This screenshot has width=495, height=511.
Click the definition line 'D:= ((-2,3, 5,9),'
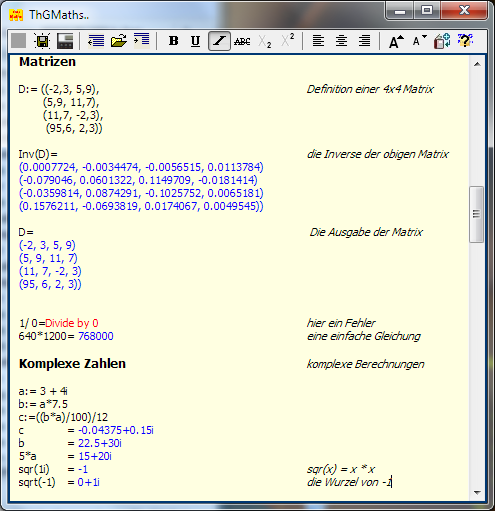pyautogui.click(x=59, y=89)
